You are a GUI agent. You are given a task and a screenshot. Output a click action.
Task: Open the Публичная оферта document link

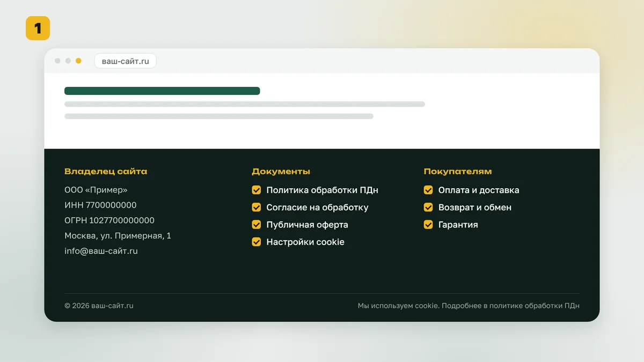pyautogui.click(x=307, y=225)
